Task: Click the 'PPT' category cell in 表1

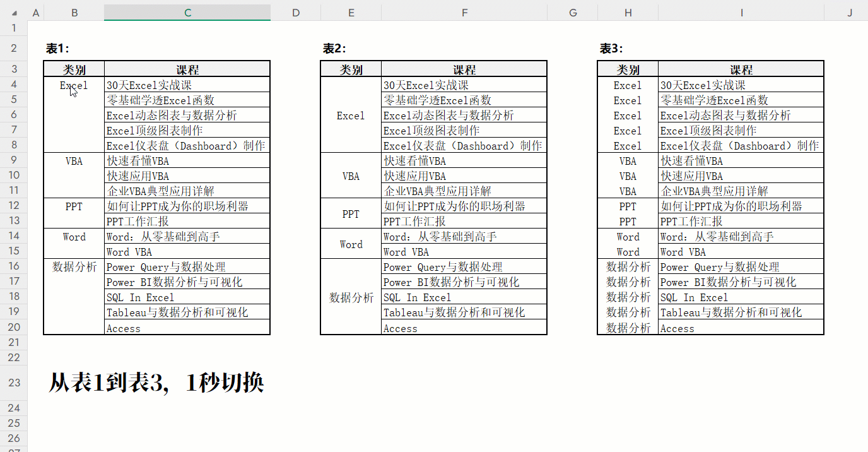Action: 74,206
